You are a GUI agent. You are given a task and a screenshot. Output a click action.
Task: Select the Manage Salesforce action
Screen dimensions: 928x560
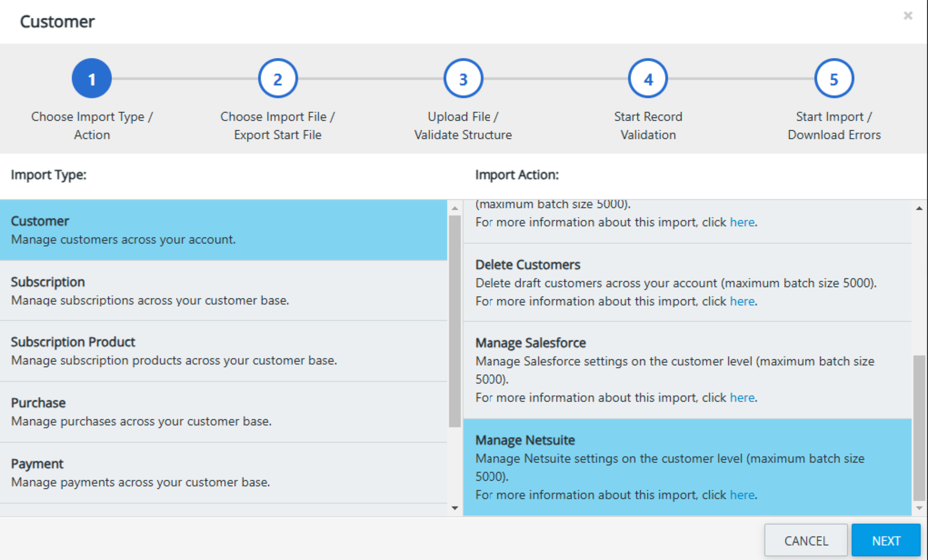coord(687,370)
